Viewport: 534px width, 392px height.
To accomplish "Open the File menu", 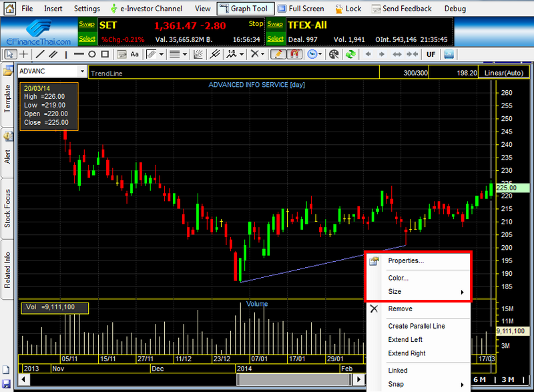I will (x=27, y=9).
